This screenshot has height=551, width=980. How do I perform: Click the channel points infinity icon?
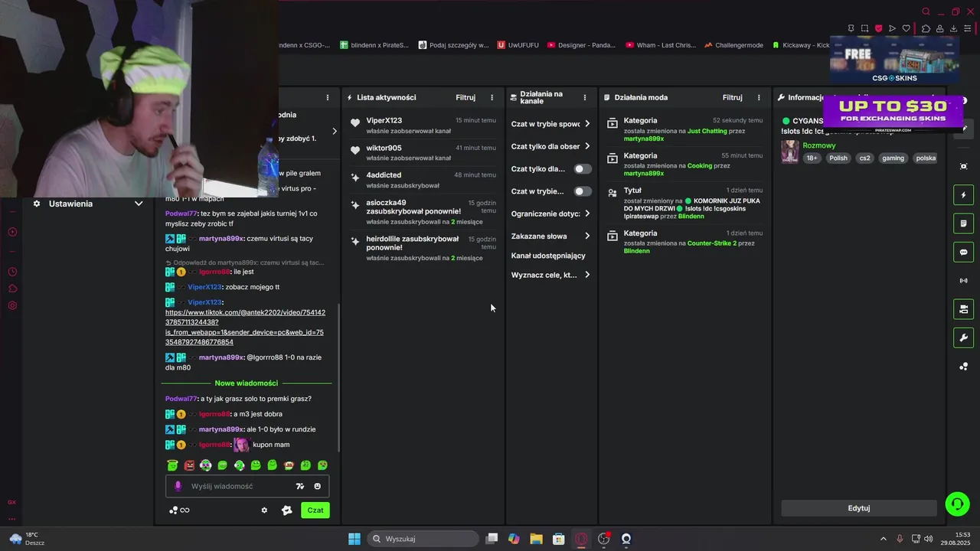pyautogui.click(x=179, y=510)
